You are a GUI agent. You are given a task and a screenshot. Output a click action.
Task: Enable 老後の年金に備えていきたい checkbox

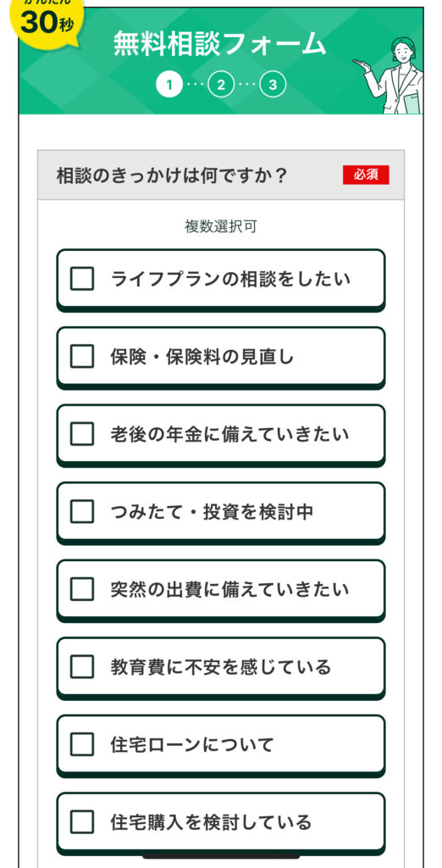coord(82,433)
